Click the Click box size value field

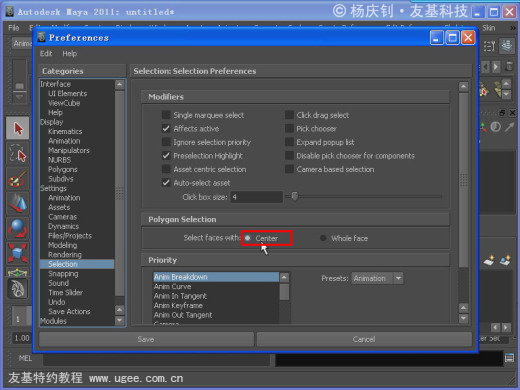pos(257,197)
